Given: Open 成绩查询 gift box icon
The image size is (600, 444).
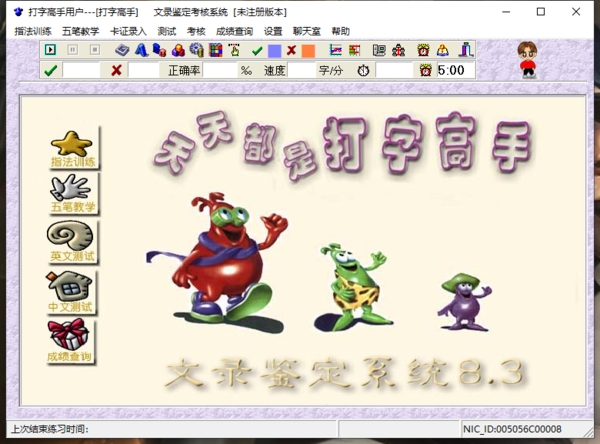Looking at the screenshot, I should point(73,341).
